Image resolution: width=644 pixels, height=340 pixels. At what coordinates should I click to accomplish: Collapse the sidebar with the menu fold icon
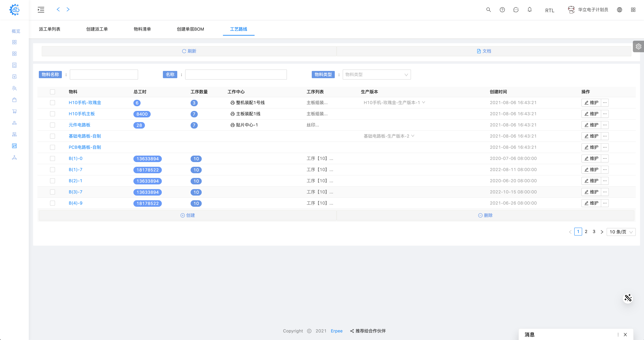coord(41,10)
